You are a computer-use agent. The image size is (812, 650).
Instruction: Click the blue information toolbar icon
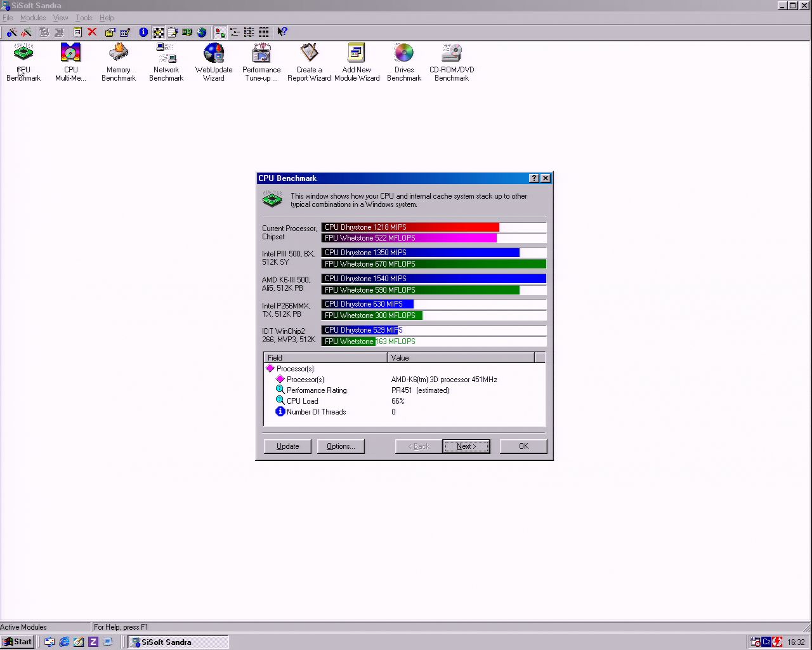(143, 32)
